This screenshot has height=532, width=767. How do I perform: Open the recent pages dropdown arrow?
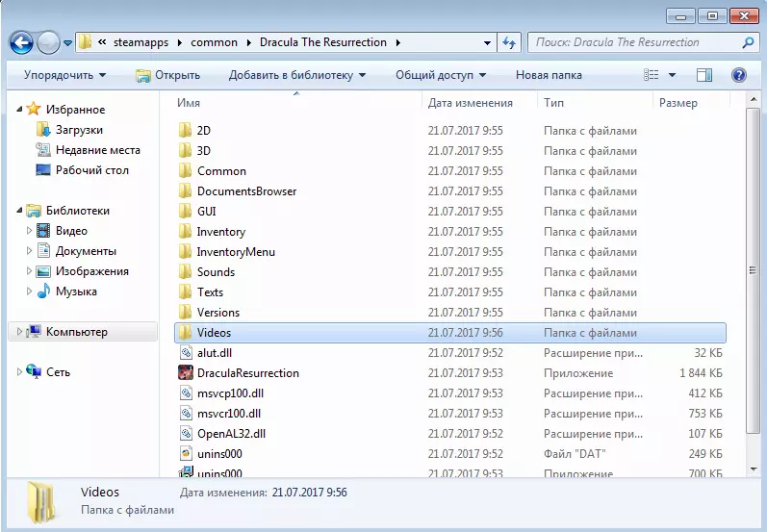point(67,43)
